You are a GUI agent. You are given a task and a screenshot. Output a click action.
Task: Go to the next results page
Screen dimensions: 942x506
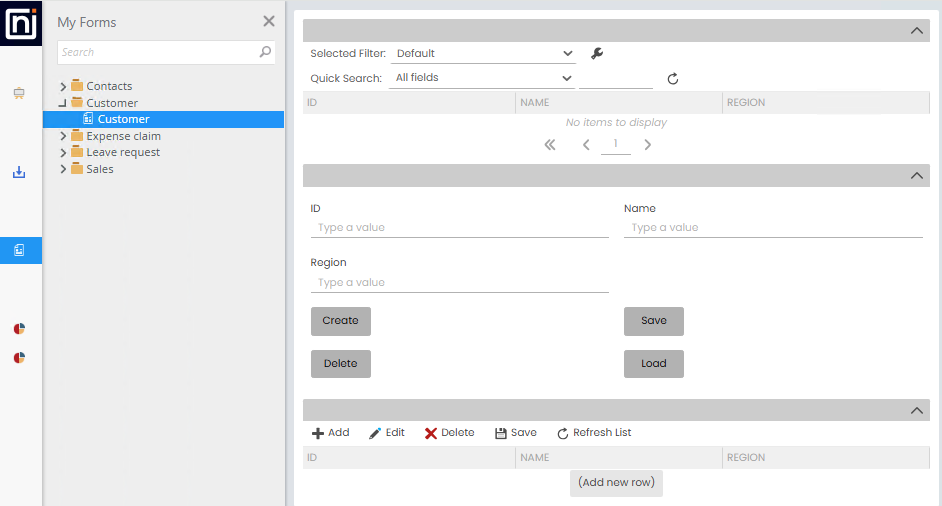[x=648, y=145]
